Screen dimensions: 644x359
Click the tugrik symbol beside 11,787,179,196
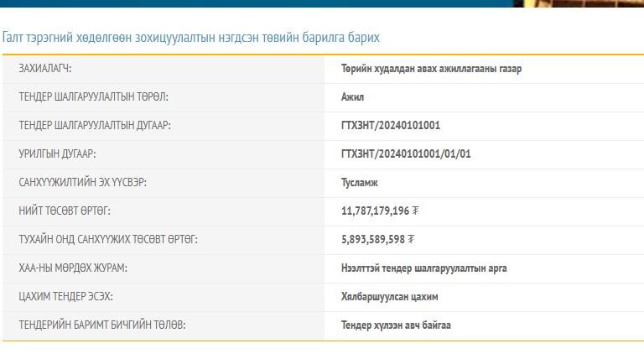(x=416, y=211)
